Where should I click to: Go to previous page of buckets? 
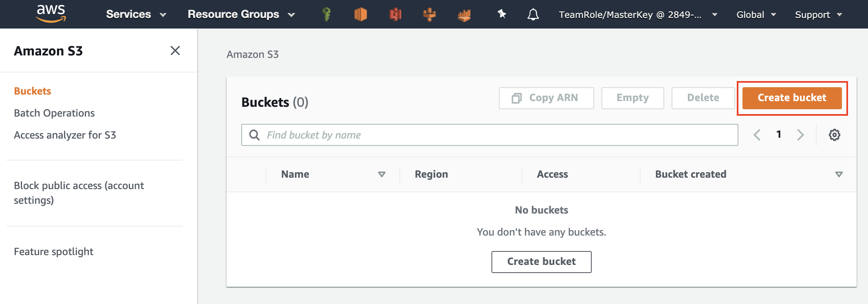click(757, 135)
